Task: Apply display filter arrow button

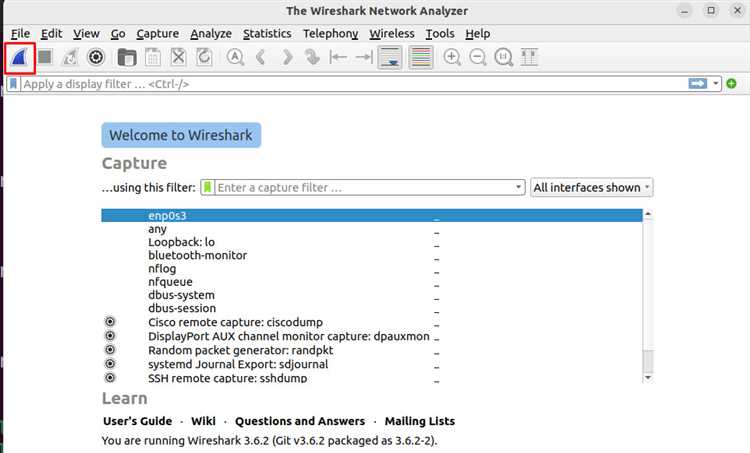Action: 697,84
